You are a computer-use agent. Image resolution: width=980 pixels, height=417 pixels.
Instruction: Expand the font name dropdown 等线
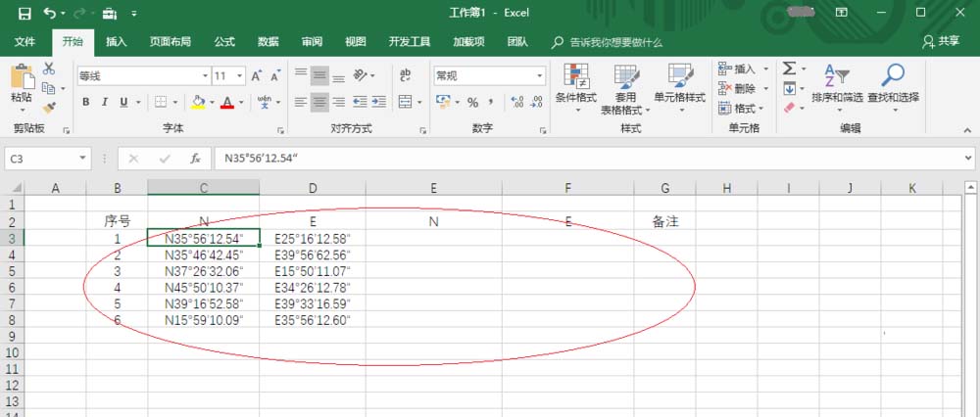coord(205,76)
